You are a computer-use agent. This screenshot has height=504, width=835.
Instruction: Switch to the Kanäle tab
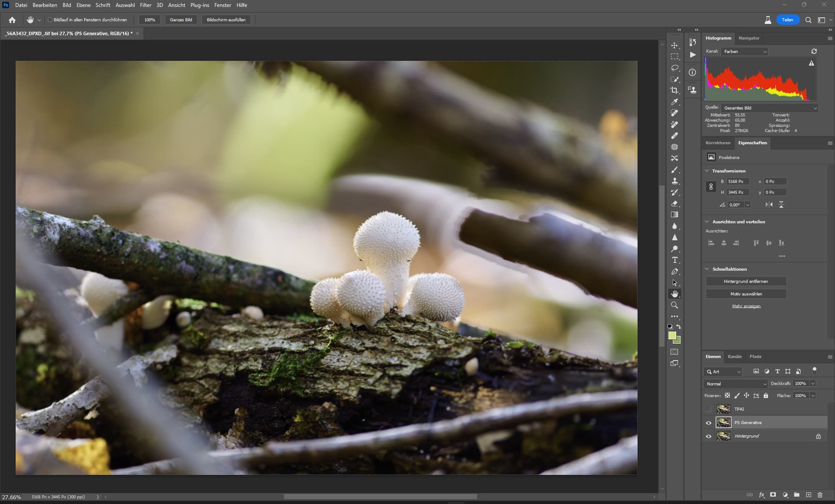[735, 356]
